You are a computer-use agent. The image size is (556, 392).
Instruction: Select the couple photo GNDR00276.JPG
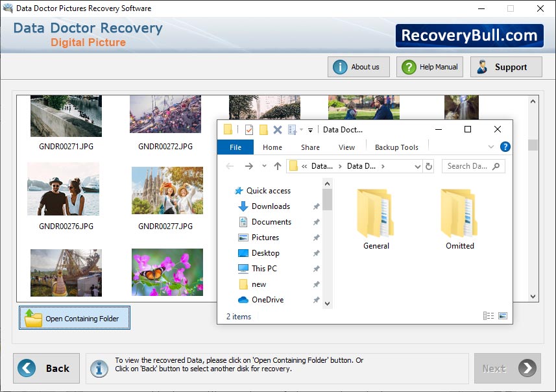pos(64,189)
